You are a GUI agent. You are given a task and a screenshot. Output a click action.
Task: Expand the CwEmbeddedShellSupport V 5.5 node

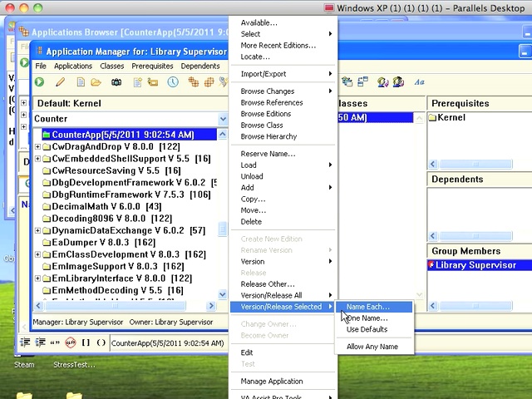tap(37, 159)
